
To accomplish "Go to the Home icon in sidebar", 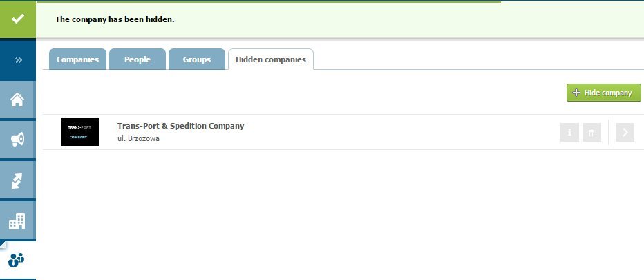I will click(18, 100).
